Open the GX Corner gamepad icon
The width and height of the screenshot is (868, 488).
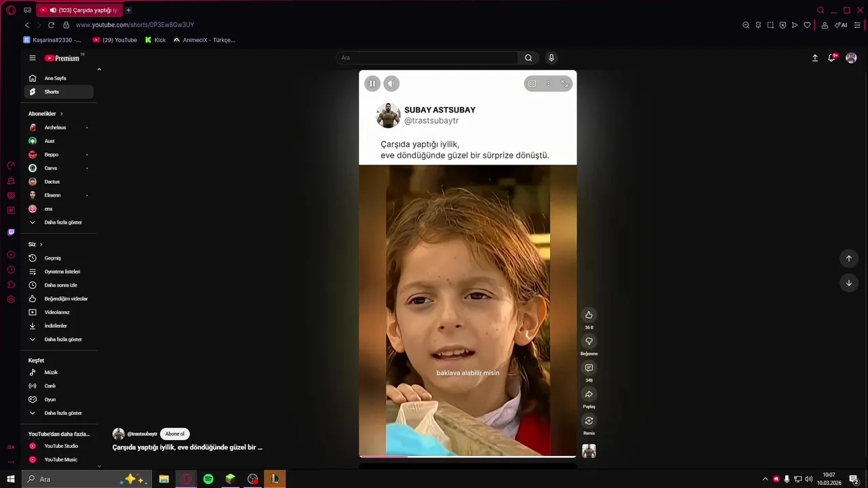tap(27, 10)
